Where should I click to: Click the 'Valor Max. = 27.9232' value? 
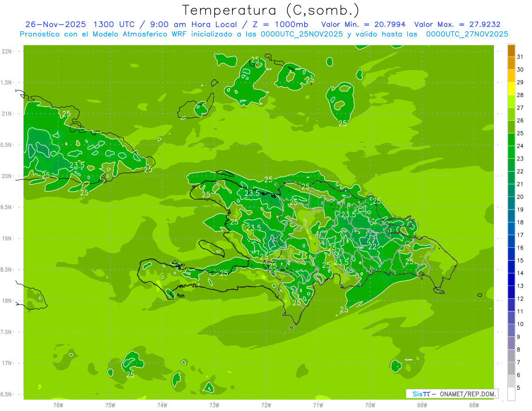pyautogui.click(x=457, y=24)
